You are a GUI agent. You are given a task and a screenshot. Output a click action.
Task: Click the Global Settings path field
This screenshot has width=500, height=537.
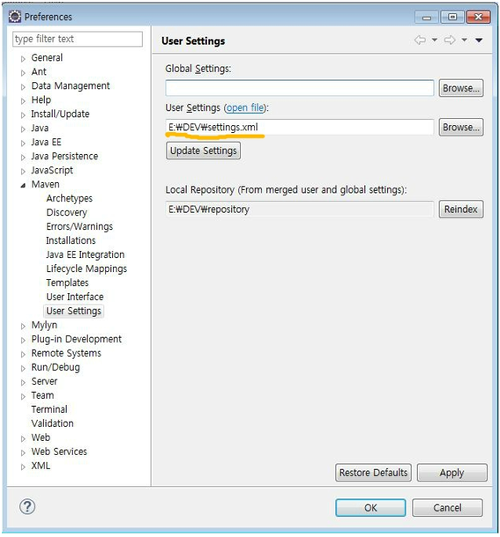click(300, 88)
